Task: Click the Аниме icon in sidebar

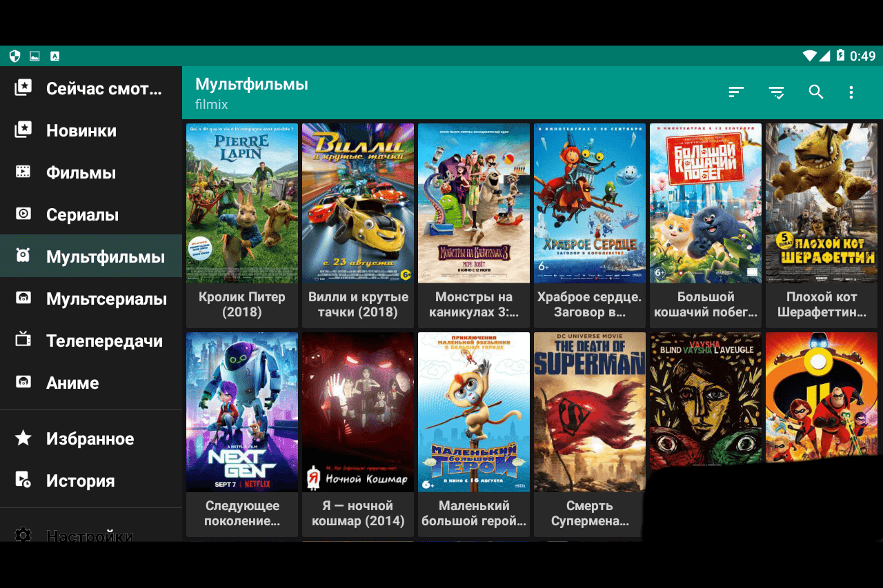Action: point(23,381)
